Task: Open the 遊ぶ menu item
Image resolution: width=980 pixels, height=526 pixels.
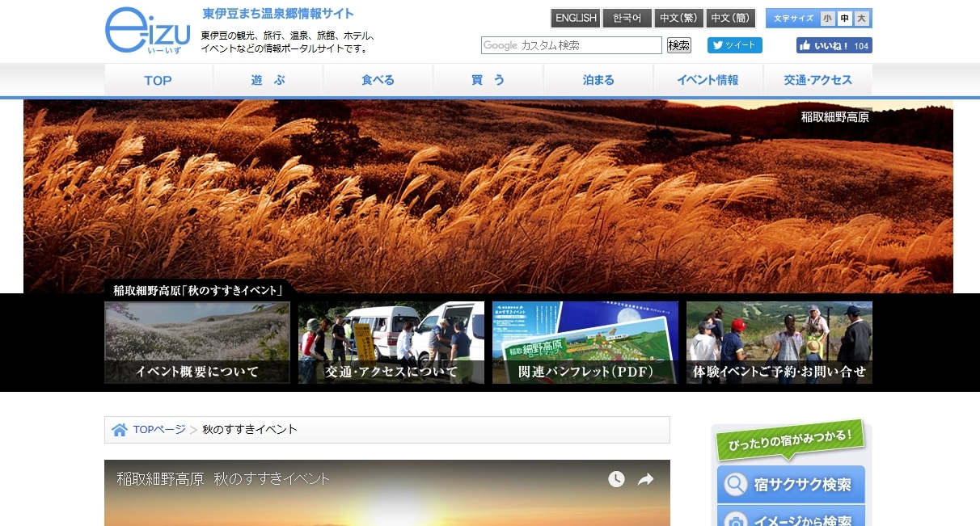Action: (268, 80)
